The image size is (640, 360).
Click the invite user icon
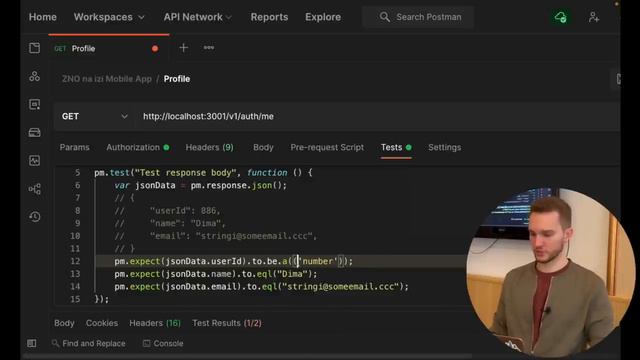click(x=594, y=17)
